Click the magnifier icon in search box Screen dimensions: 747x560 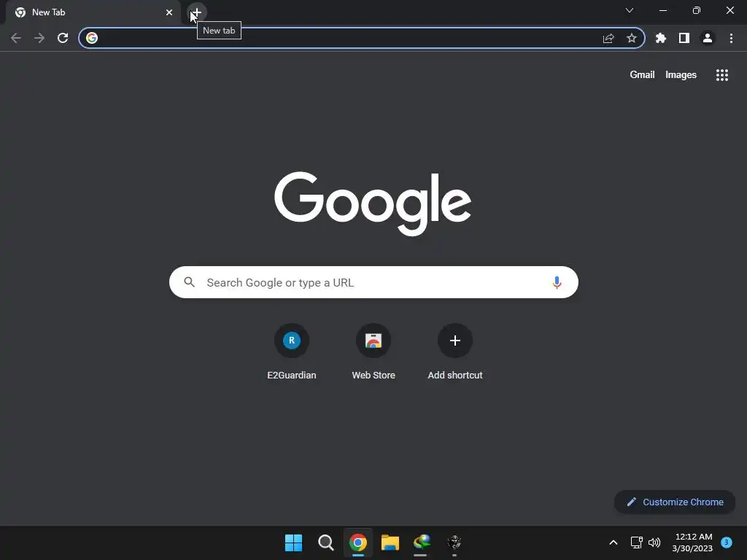190,282
